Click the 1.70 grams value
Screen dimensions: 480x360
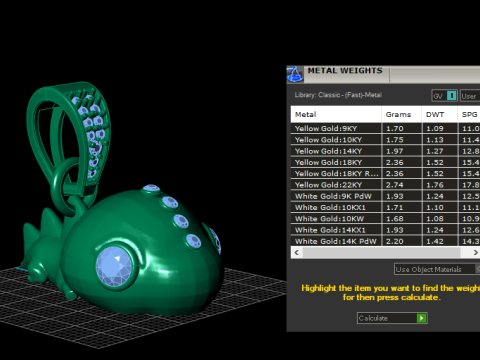tap(395, 129)
